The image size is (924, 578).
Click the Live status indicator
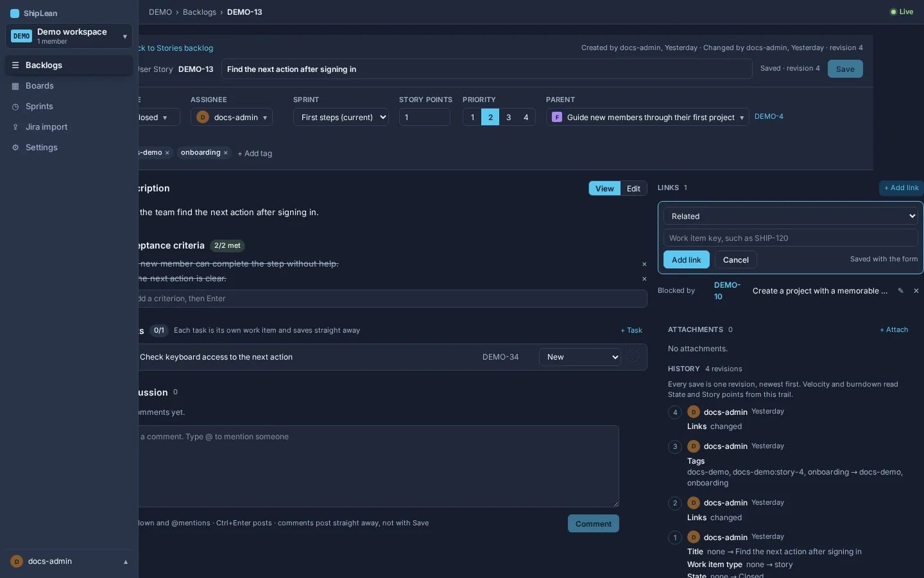click(x=902, y=12)
